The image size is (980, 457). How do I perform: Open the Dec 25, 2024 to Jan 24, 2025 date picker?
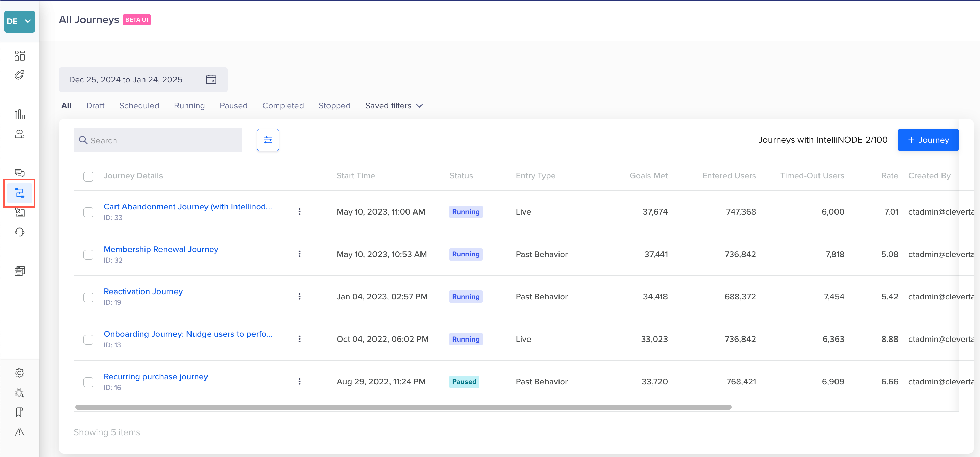143,79
